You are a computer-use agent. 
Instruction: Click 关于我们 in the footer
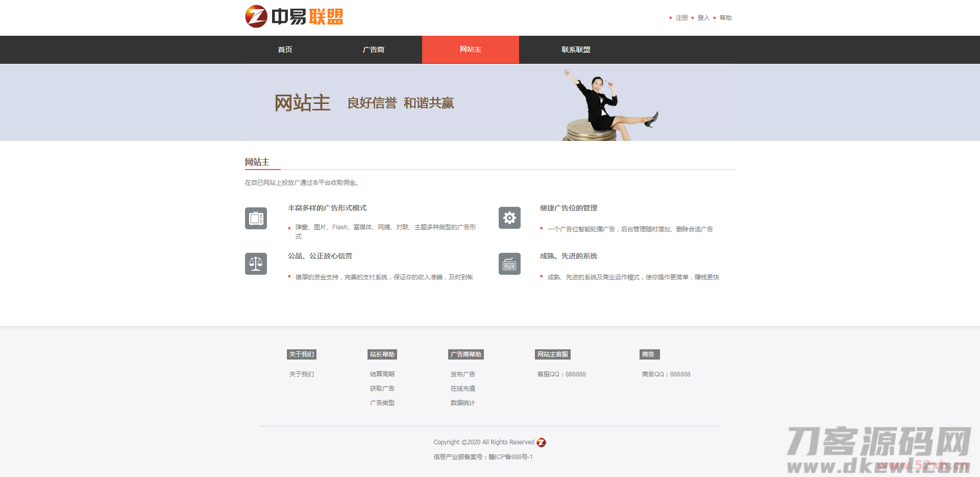(x=301, y=374)
